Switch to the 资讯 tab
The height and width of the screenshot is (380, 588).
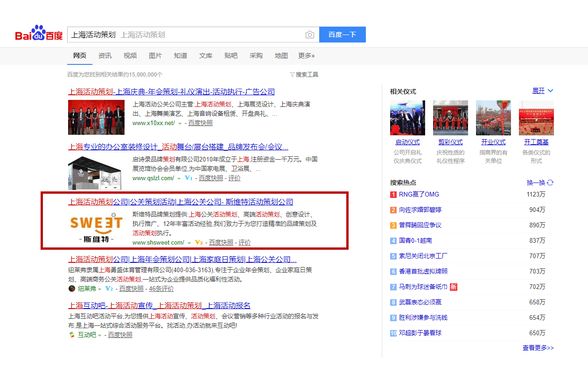[105, 56]
